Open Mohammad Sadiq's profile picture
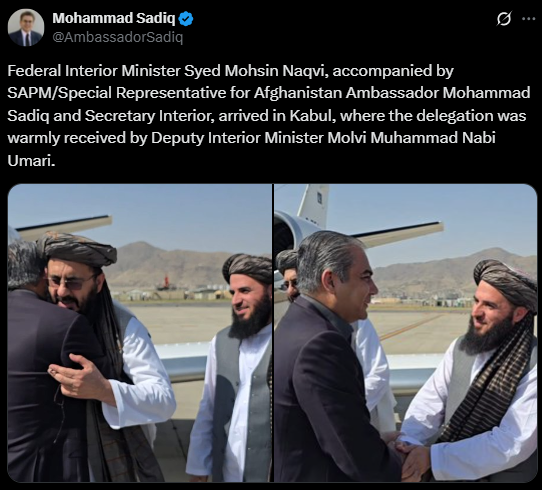The width and height of the screenshot is (542, 490). click(x=26, y=28)
